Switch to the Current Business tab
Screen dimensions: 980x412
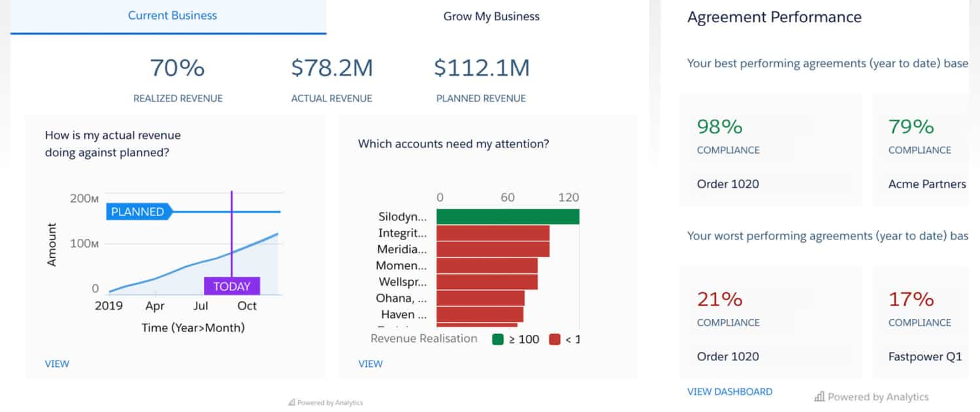click(x=172, y=16)
